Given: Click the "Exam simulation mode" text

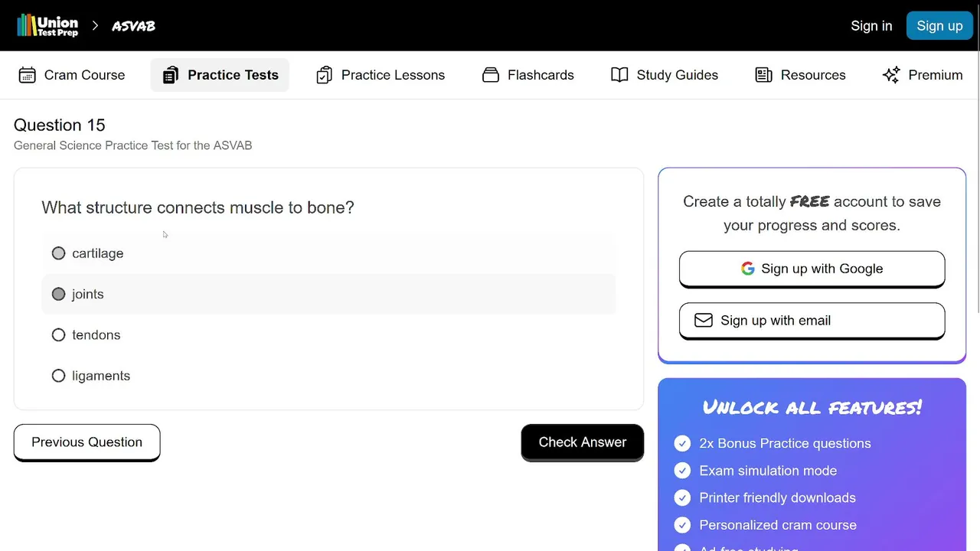Looking at the screenshot, I should (x=768, y=471).
